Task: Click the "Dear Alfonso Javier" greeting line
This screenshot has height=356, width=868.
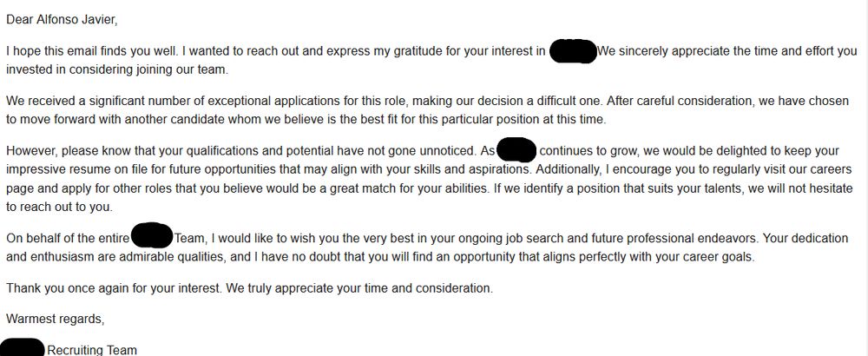Action: pos(62,20)
